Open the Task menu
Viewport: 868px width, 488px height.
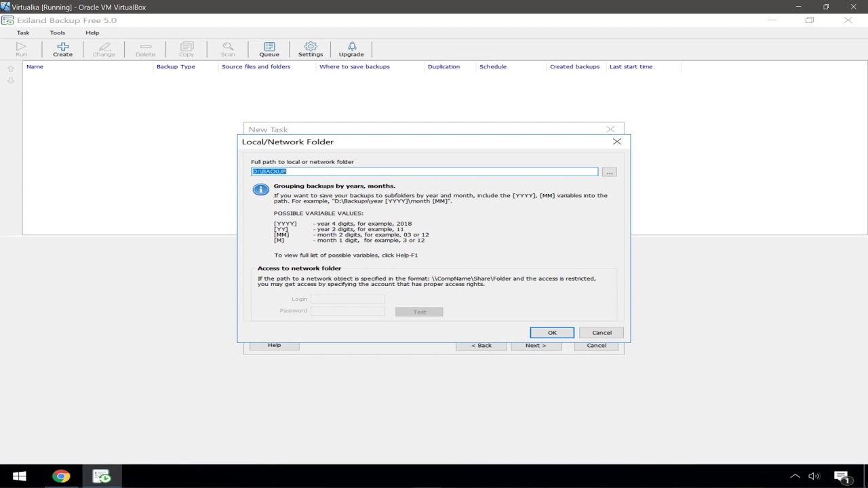[x=23, y=33]
